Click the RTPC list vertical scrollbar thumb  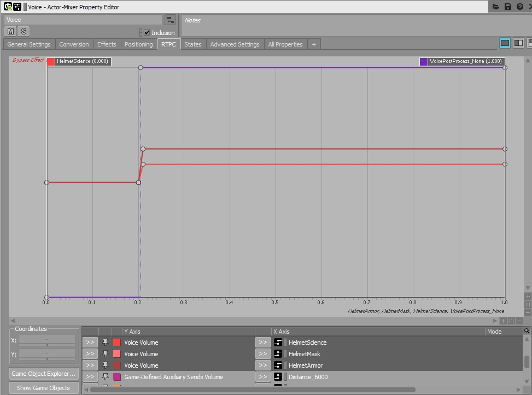click(527, 361)
